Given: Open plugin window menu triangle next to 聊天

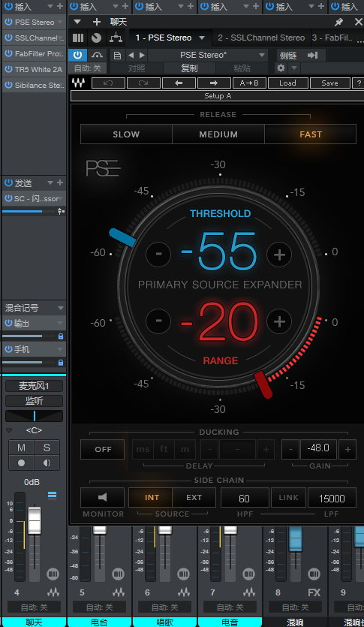Looking at the screenshot, I should click(77, 22).
